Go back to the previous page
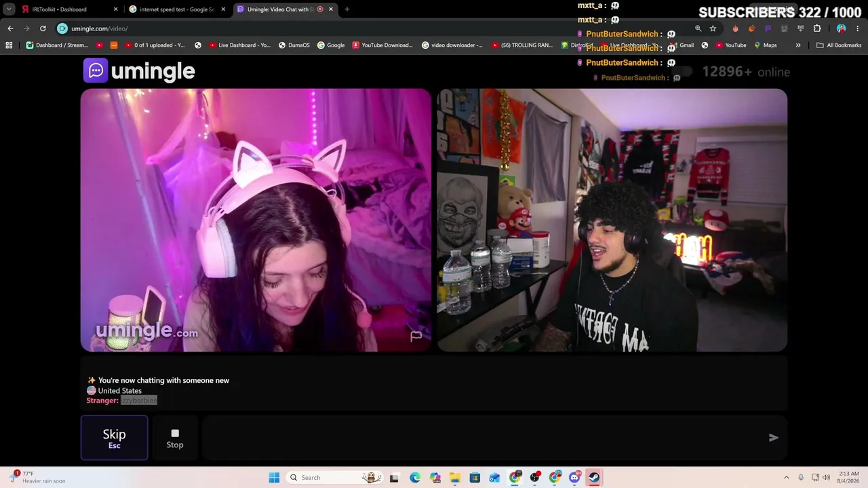Viewport: 868px width, 488px height. click(10, 28)
